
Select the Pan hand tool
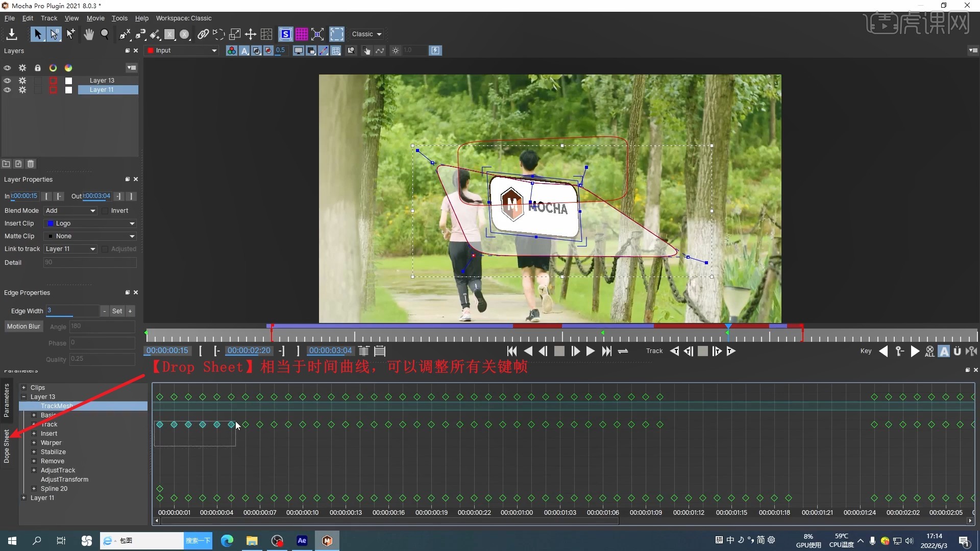(x=89, y=34)
